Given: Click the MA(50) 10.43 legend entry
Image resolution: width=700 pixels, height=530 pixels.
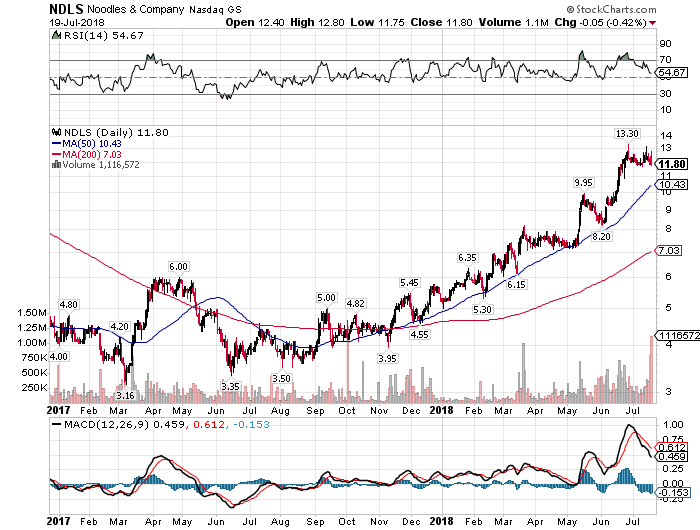Looking at the screenshot, I should pos(87,143).
